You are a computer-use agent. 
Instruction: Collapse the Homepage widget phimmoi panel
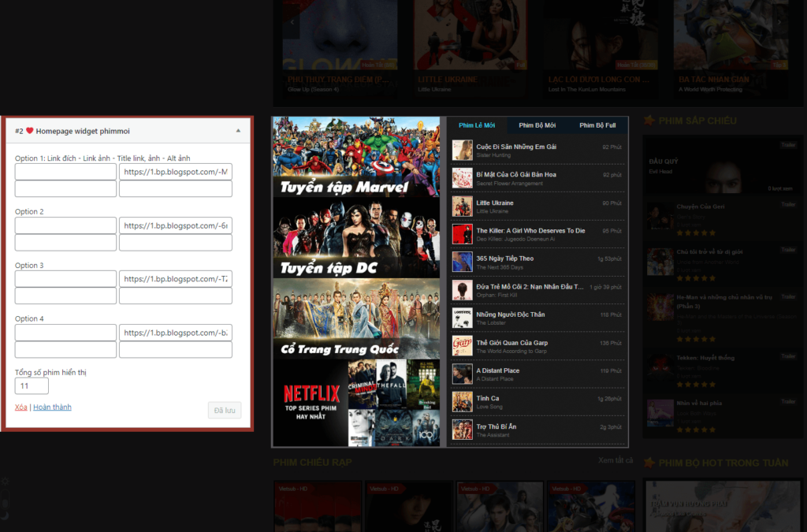[238, 131]
